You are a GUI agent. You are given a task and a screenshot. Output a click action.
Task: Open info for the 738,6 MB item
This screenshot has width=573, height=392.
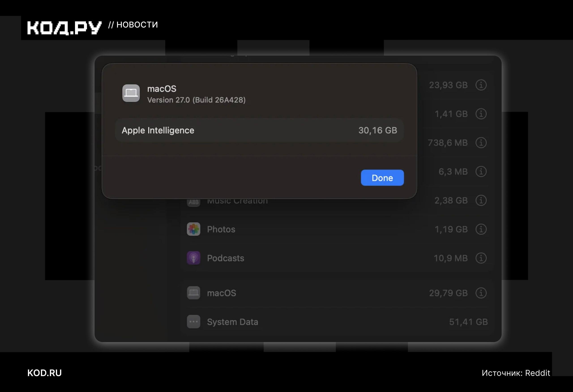(481, 143)
